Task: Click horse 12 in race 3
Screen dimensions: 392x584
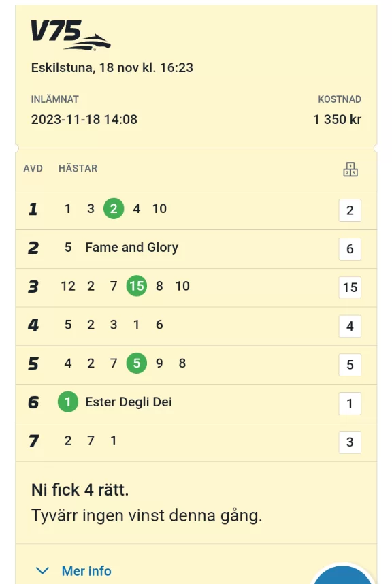Action: click(68, 286)
